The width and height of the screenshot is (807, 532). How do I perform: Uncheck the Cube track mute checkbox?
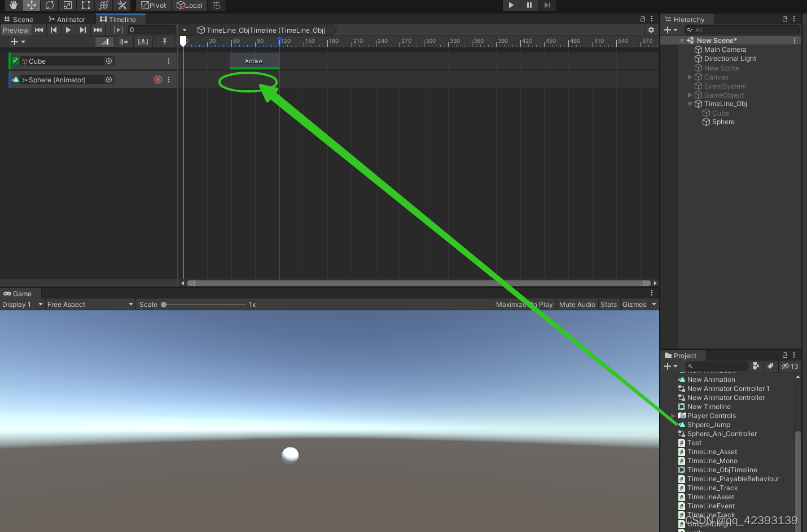point(15,61)
